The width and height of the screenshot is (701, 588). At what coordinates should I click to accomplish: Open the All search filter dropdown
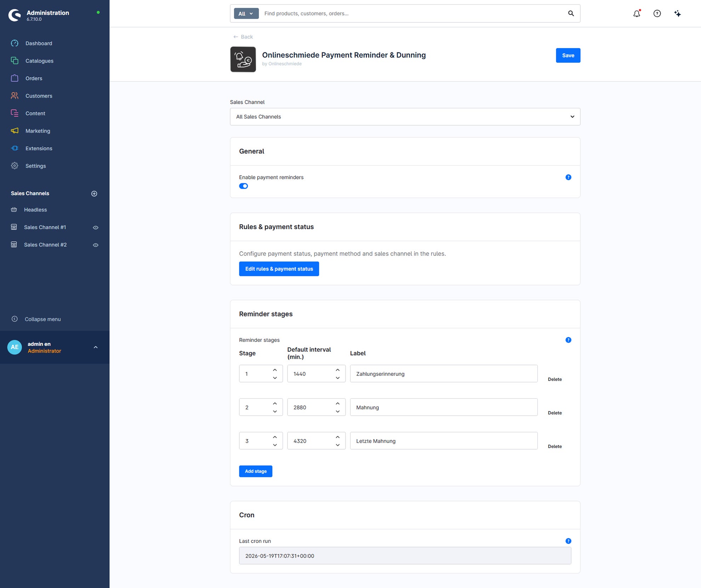tap(246, 13)
